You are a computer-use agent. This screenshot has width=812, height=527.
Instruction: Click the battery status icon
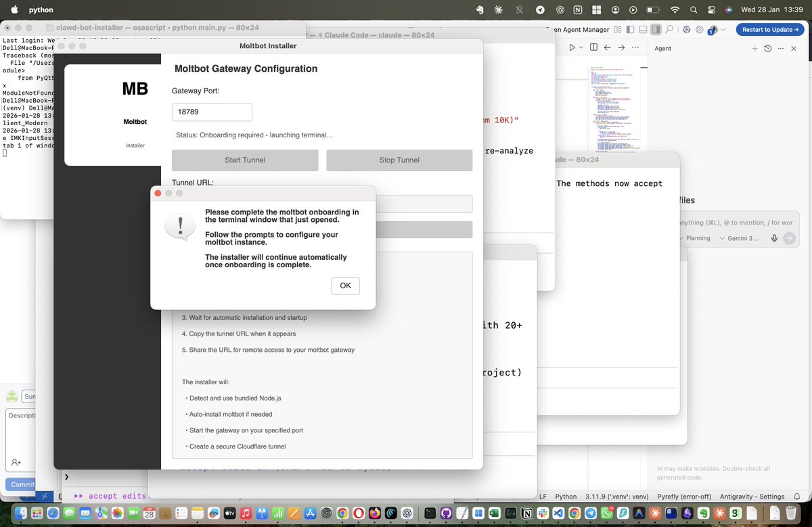pos(653,10)
